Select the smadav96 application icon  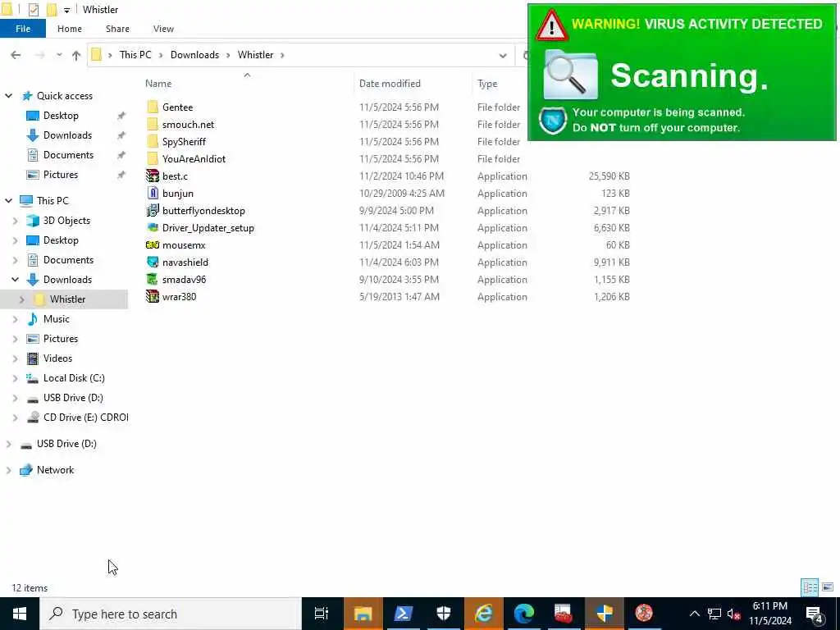point(153,279)
